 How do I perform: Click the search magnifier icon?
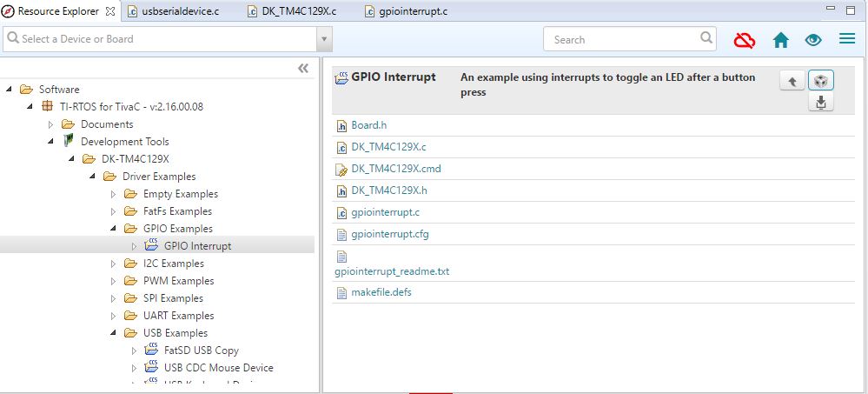[x=706, y=37]
